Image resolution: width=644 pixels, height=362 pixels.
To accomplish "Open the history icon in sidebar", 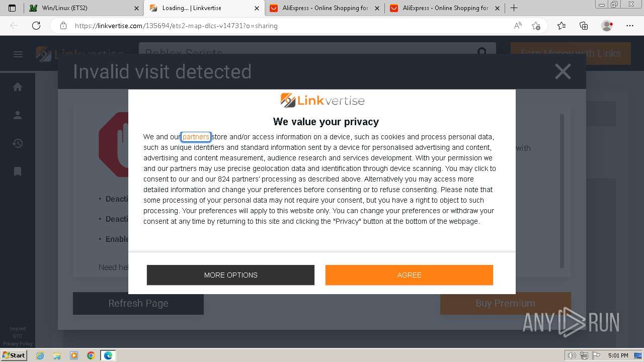I will click(18, 143).
